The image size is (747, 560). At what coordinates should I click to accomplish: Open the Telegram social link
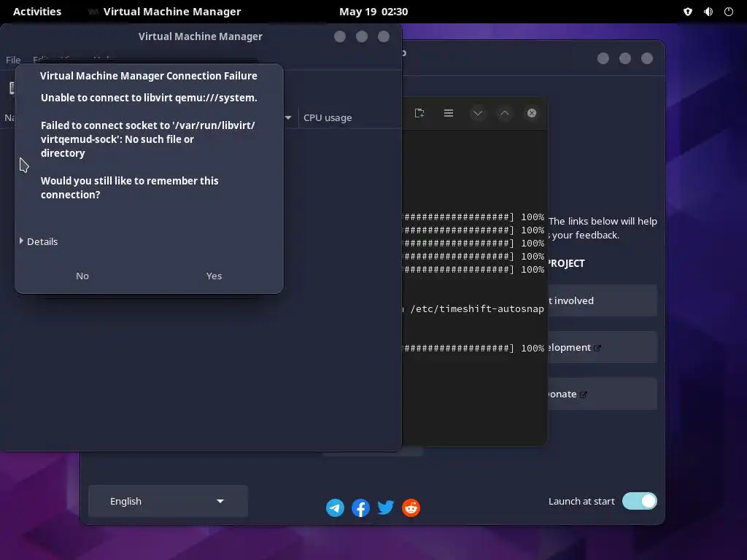335,507
